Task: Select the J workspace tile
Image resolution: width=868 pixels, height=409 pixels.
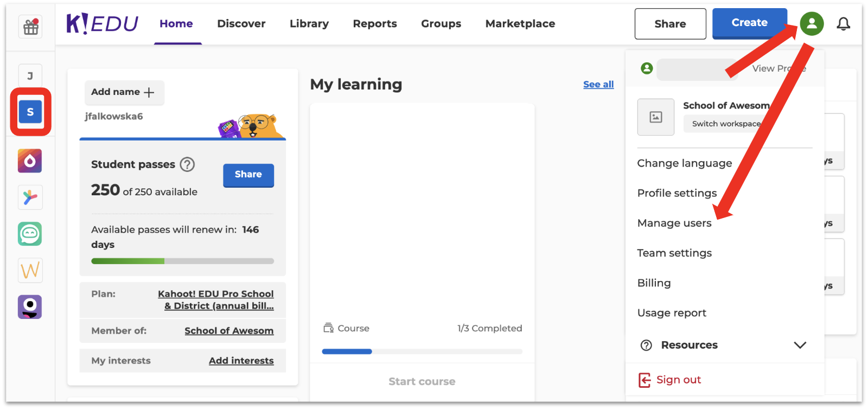Action: [x=30, y=76]
